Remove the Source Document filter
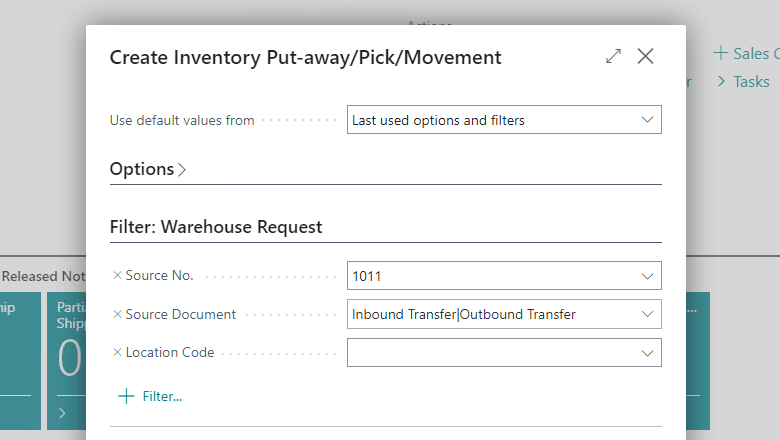The height and width of the screenshot is (440, 780). [117, 314]
